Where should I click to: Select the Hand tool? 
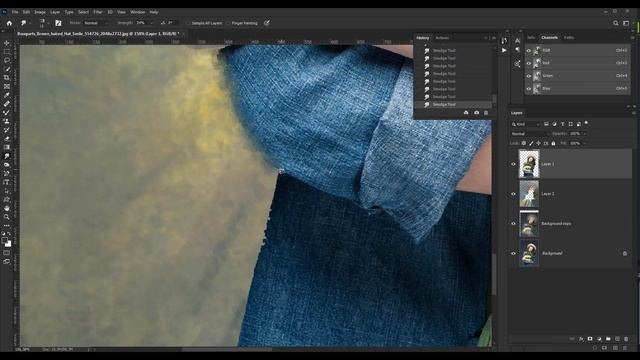pos(7,208)
